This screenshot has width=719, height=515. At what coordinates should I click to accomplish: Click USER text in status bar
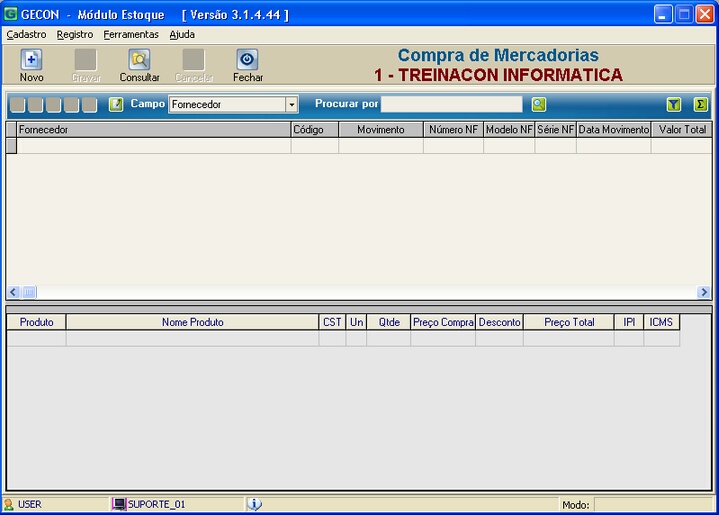30,504
